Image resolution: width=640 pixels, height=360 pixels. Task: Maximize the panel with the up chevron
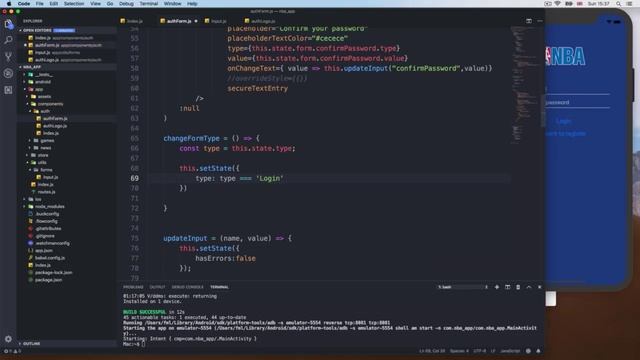coord(529,287)
